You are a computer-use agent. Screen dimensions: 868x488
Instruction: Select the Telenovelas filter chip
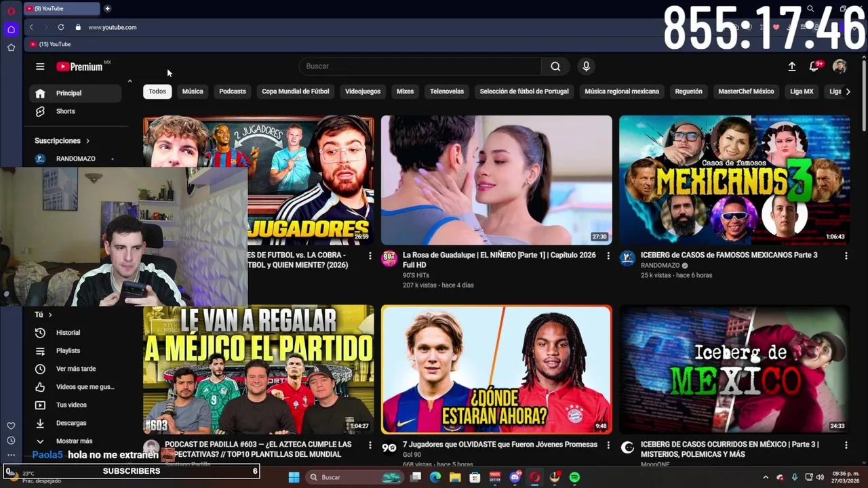(x=447, y=91)
